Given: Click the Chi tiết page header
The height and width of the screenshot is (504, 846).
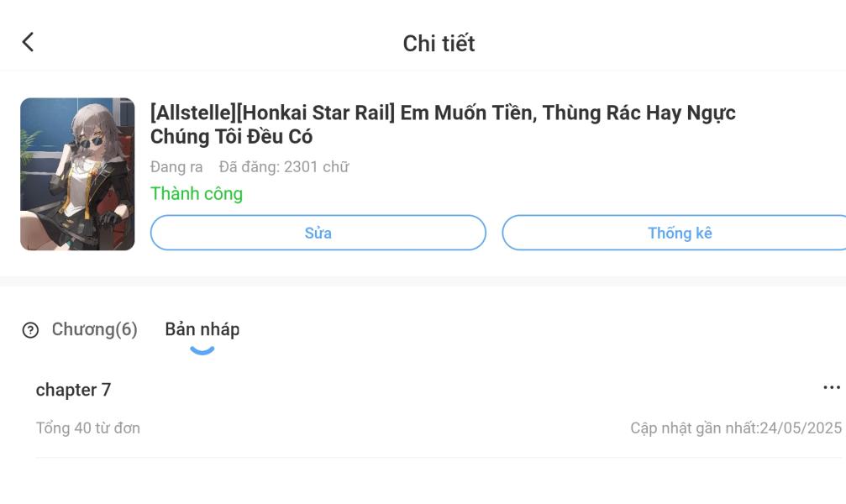Looking at the screenshot, I should point(439,43).
